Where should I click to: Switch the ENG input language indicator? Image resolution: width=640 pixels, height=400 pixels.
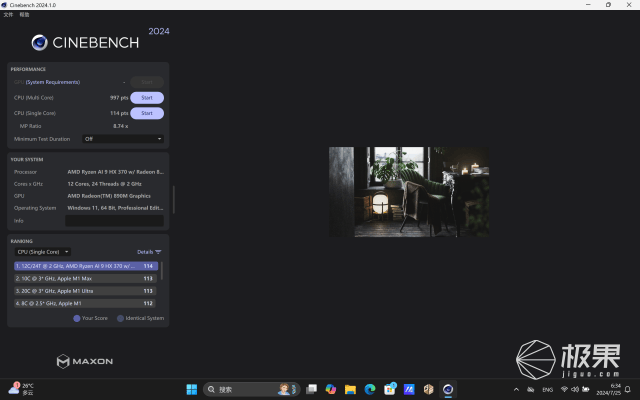click(548, 390)
